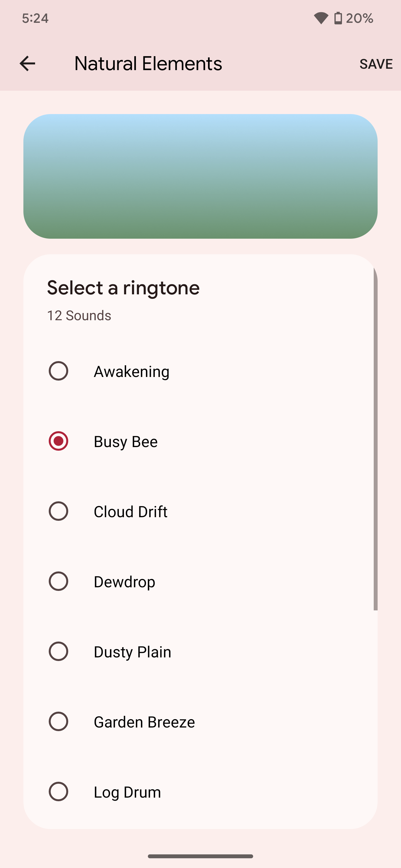Select the Awakening radio button

[58, 371]
